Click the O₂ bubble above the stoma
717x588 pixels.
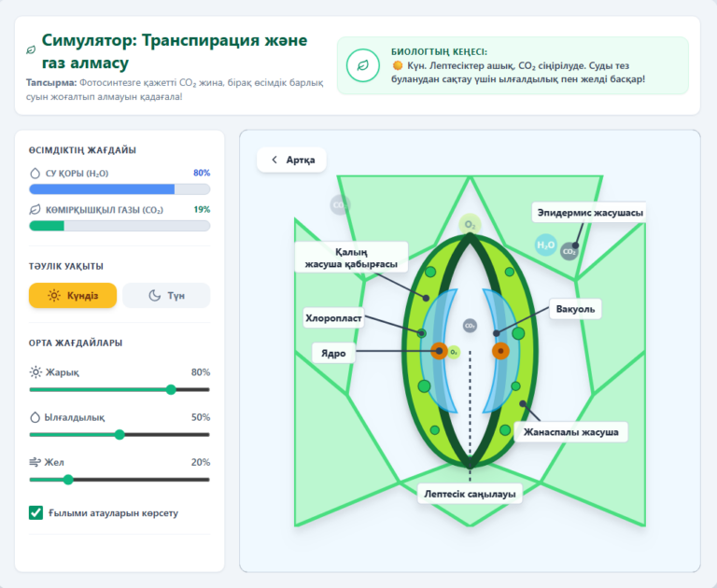[471, 225]
